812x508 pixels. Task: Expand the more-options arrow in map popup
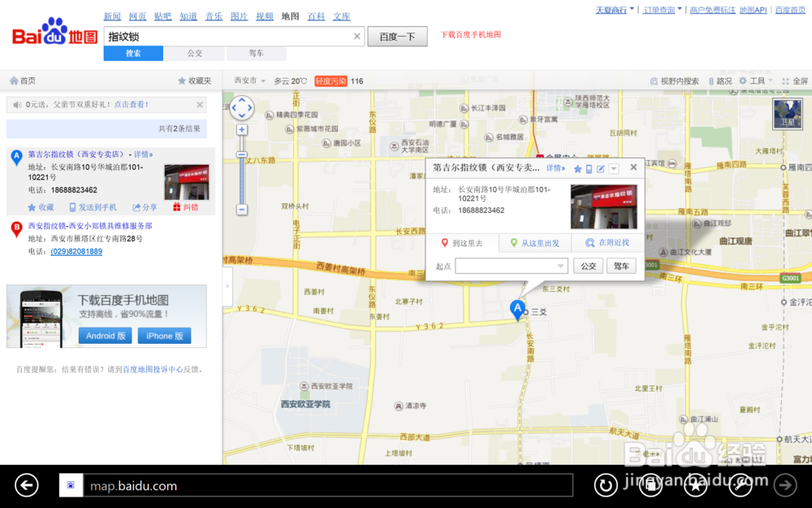coord(614,169)
